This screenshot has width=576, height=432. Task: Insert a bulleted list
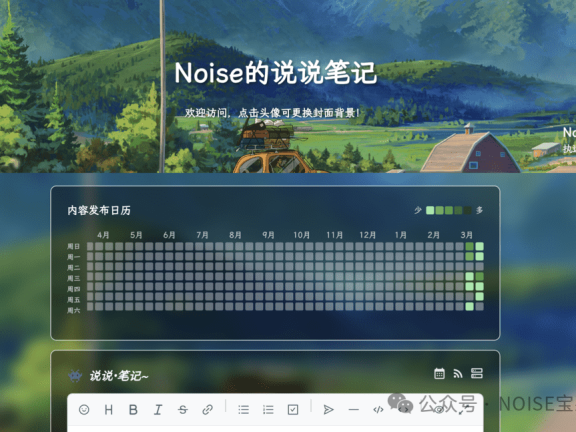coord(244,409)
